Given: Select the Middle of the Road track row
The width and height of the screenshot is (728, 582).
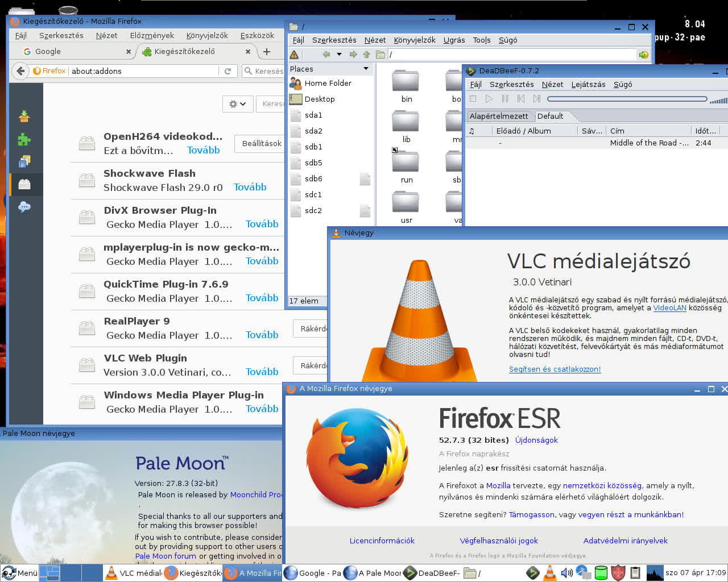Looking at the screenshot, I should pos(596,143).
